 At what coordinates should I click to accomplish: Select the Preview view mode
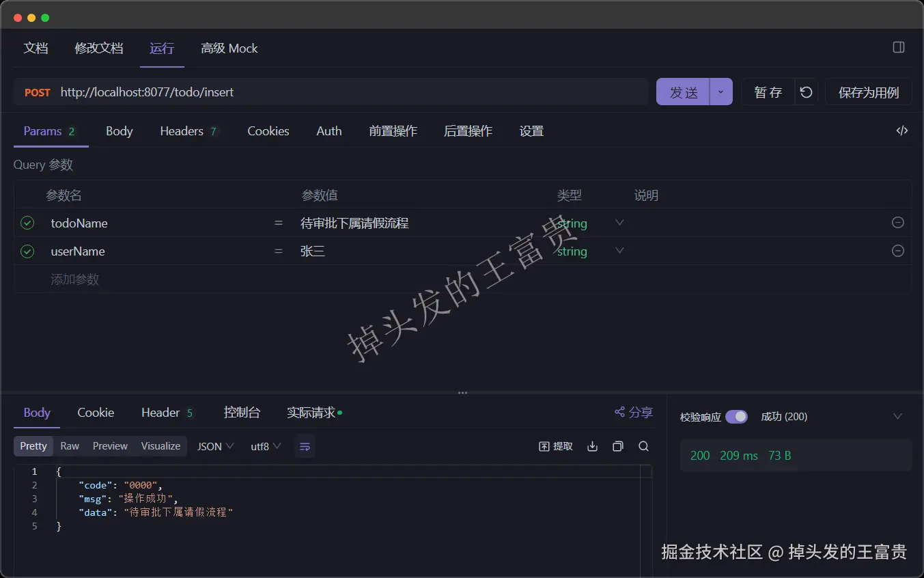click(x=110, y=446)
